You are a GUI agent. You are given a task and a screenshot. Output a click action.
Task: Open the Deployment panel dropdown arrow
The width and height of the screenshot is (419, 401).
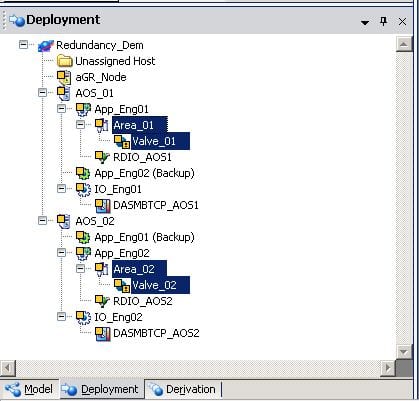click(x=365, y=22)
